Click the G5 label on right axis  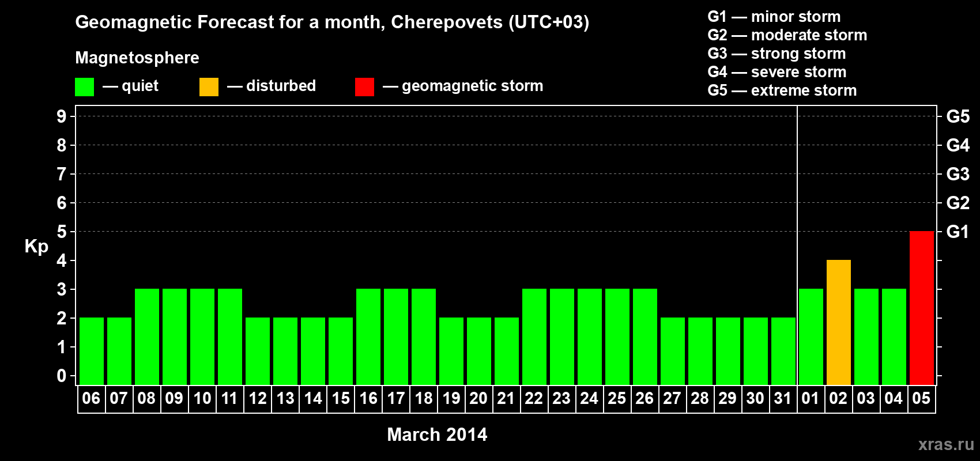pos(958,116)
